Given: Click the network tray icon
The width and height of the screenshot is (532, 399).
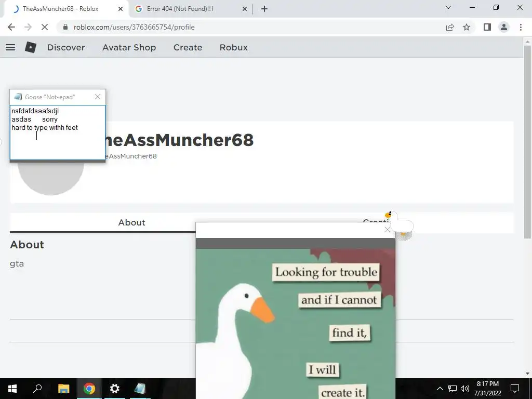Looking at the screenshot, I should pos(453,389).
